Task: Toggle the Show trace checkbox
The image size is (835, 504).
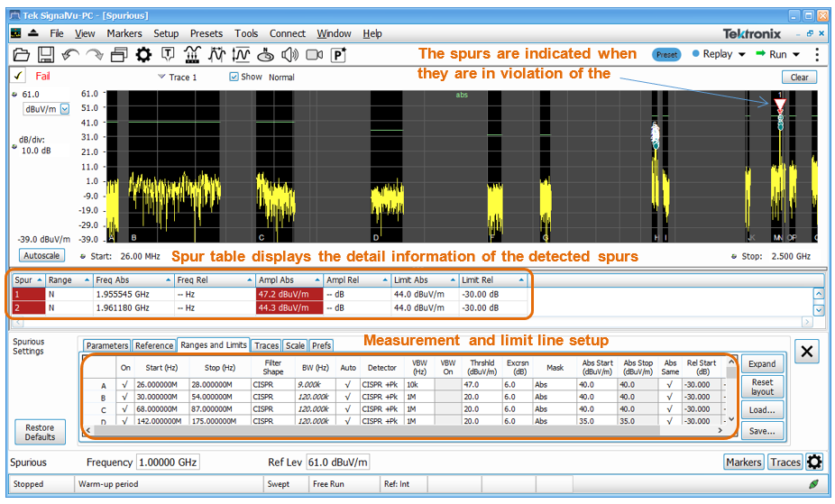Action: pyautogui.click(x=234, y=77)
